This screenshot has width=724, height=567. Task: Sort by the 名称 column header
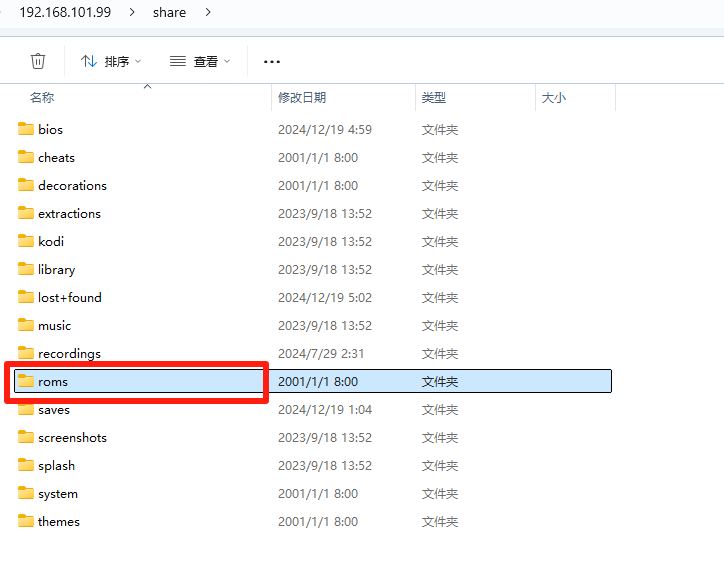[x=42, y=97]
